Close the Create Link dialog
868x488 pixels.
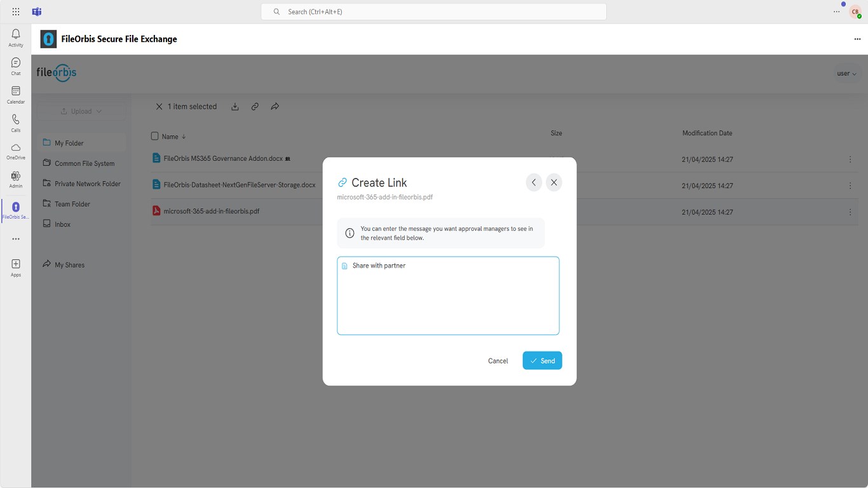click(x=554, y=182)
